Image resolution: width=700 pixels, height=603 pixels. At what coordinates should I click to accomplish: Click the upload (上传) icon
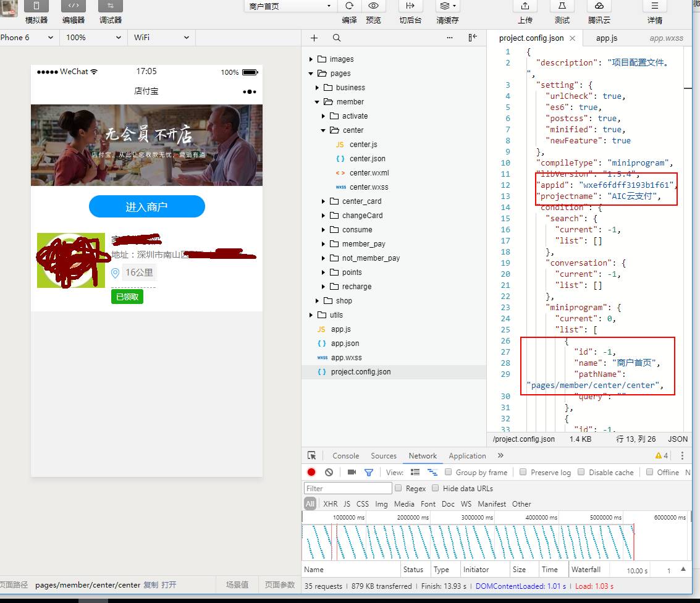525,6
